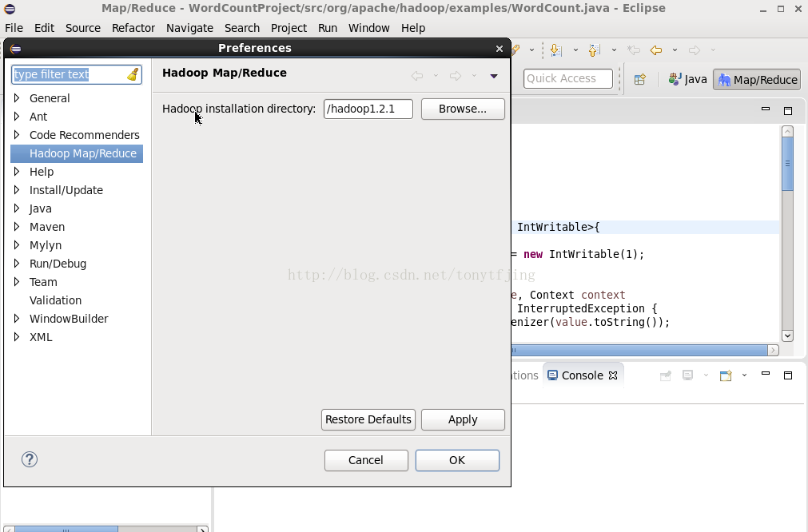Switch to the Java perspective

coord(687,79)
